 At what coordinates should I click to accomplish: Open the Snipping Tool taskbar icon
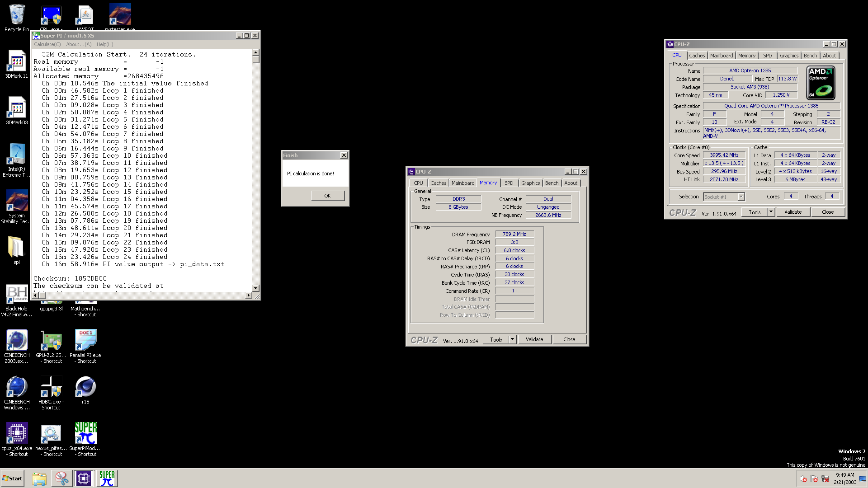tap(61, 479)
